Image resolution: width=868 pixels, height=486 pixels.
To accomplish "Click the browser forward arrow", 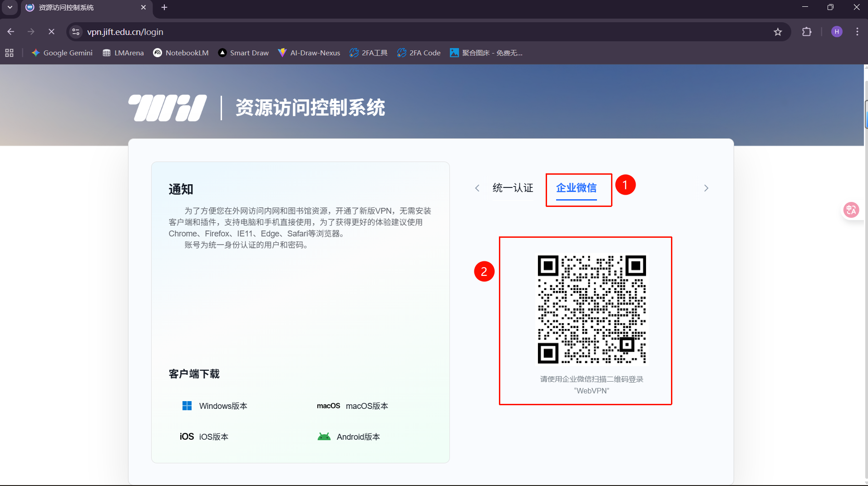I will coord(31,32).
